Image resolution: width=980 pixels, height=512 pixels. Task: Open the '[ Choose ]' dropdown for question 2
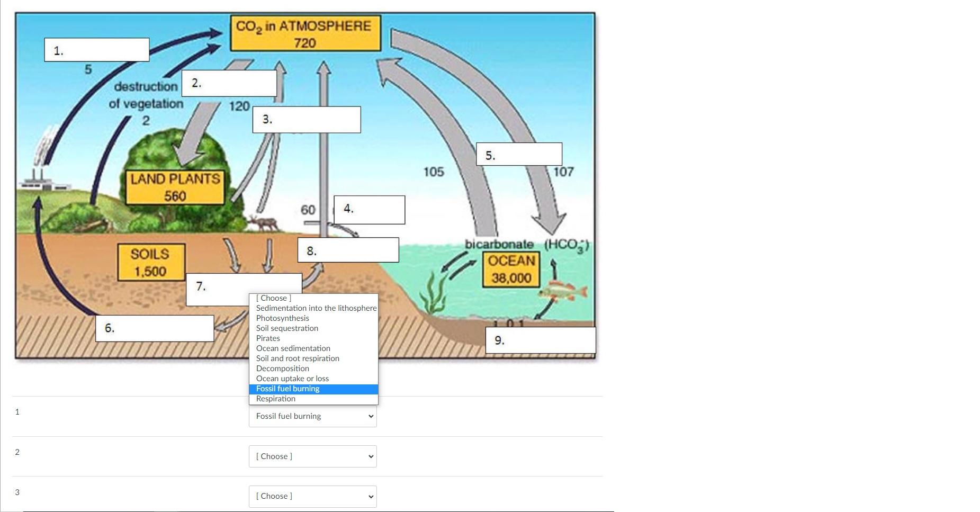click(313, 456)
